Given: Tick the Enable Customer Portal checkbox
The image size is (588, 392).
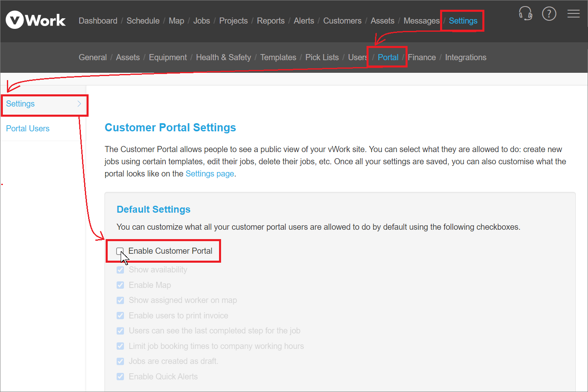Looking at the screenshot, I should pyautogui.click(x=120, y=251).
